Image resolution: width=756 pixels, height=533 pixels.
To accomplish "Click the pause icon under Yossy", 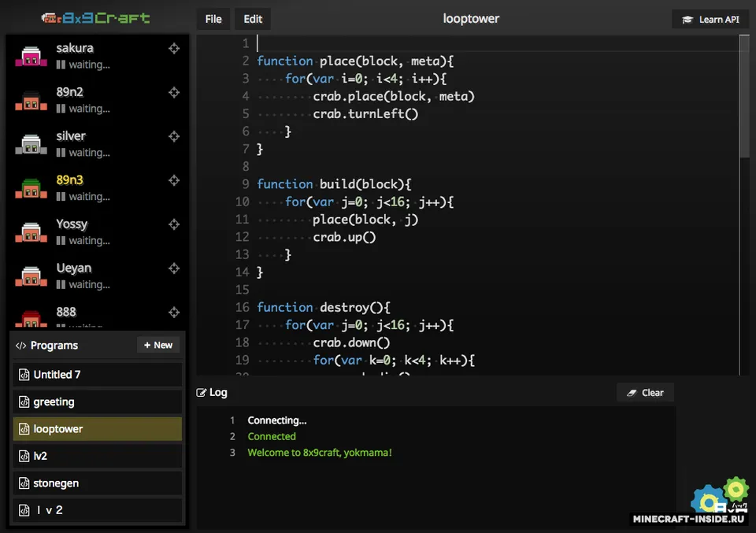I will 61,240.
